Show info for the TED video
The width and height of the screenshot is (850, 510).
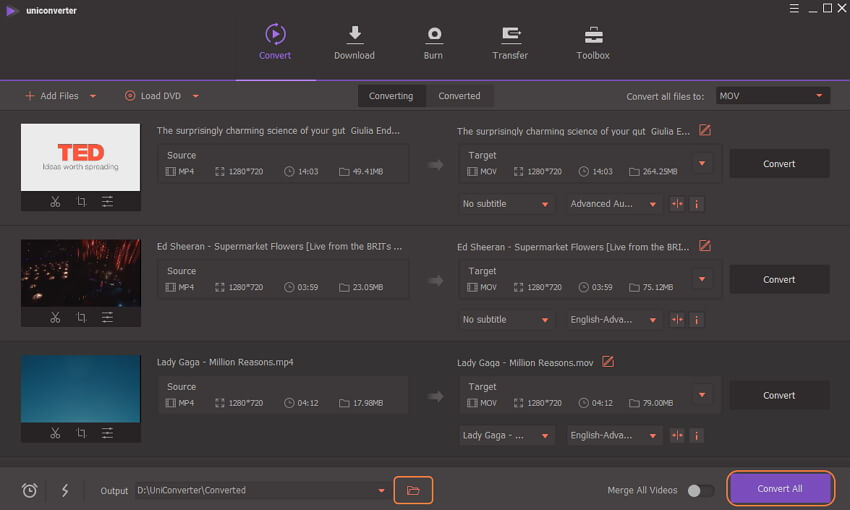697,204
